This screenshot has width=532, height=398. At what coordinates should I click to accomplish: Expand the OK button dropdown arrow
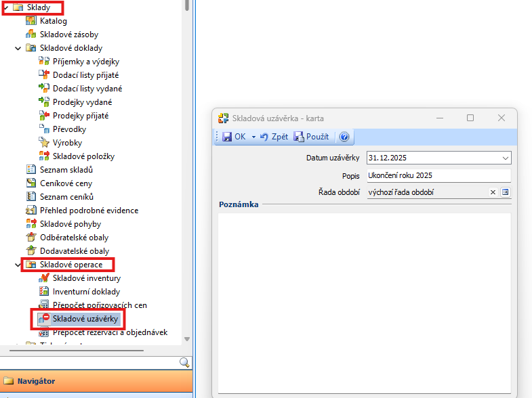[x=253, y=137]
